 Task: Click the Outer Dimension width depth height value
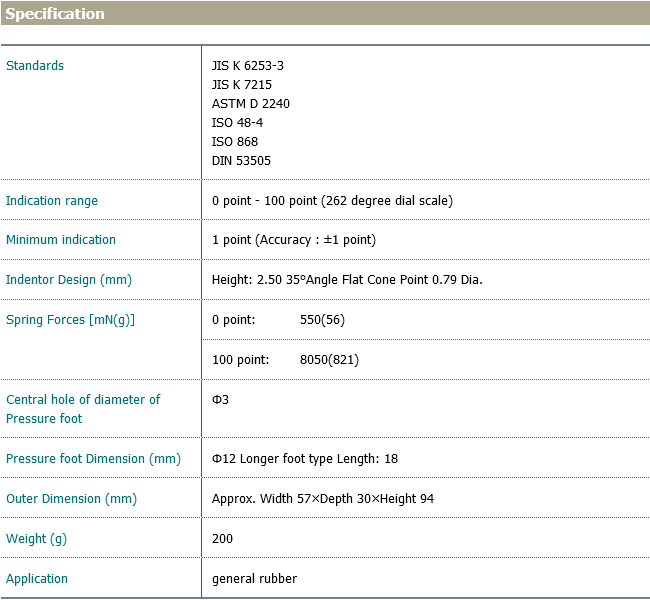323,499
